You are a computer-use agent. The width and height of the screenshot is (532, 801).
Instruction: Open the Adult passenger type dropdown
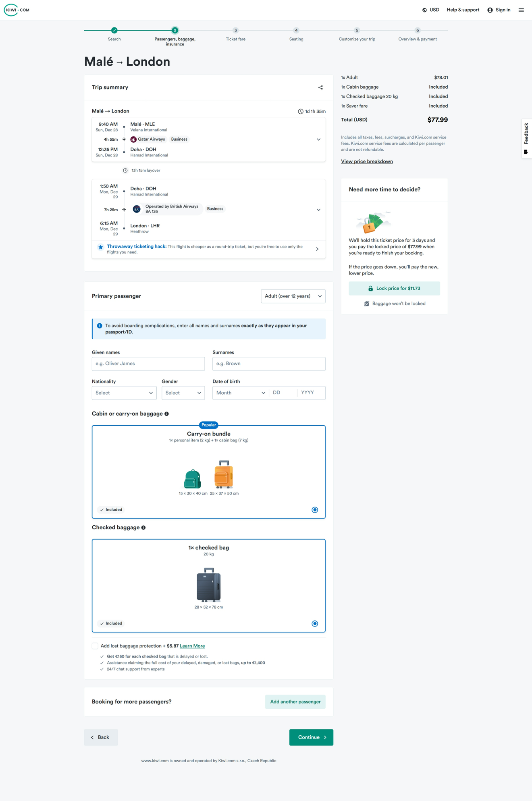click(293, 296)
